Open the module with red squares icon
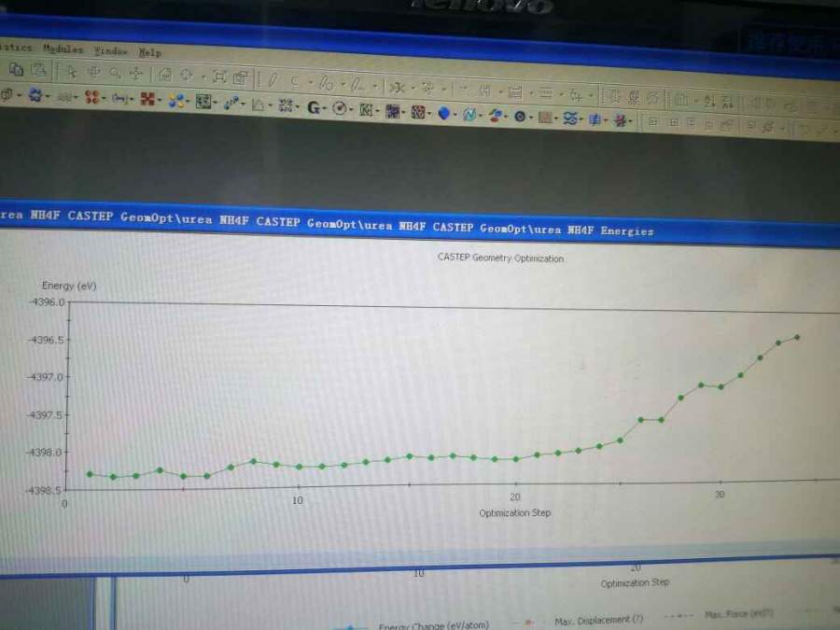Viewport: 840px width, 630px height. pyautogui.click(x=147, y=99)
